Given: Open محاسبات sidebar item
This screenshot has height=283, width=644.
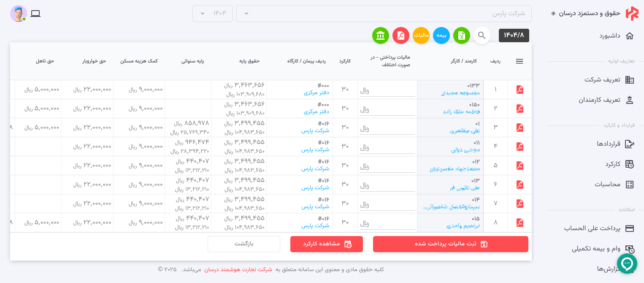Looking at the screenshot, I should coord(607,184).
